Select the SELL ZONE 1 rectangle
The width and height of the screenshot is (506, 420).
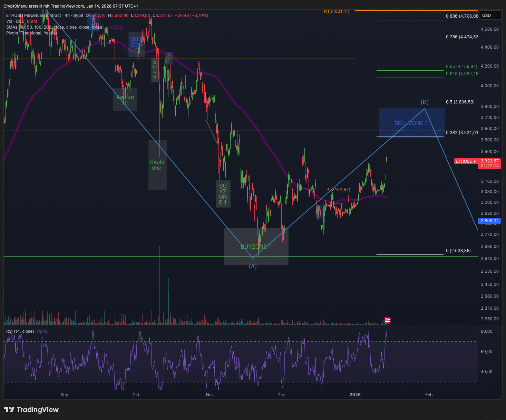[411, 123]
